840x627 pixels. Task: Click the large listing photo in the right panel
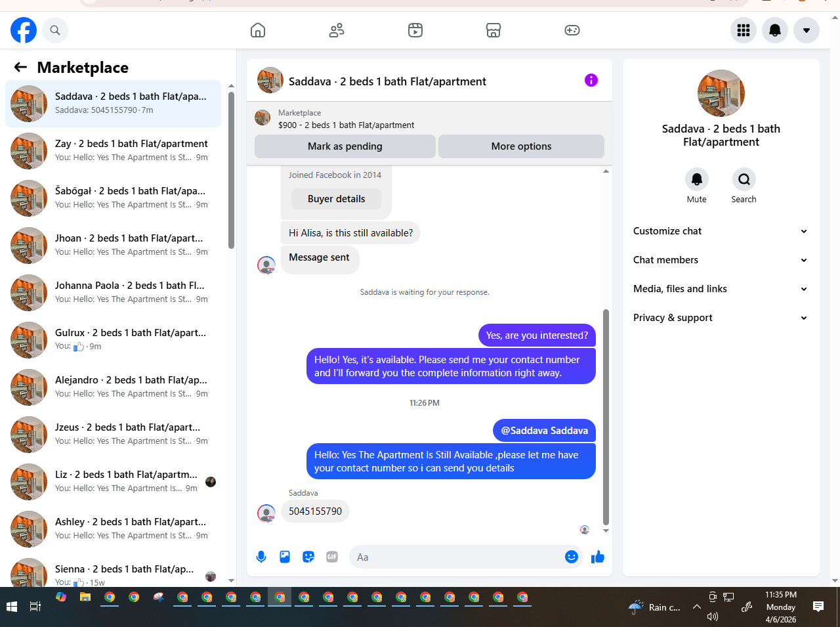[721, 93]
